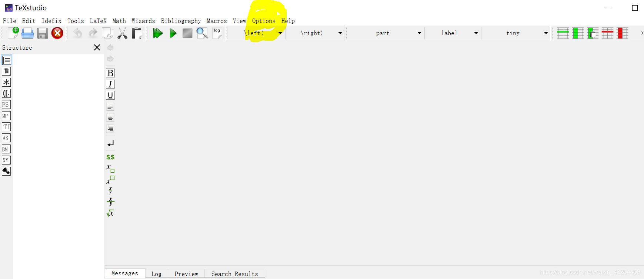Create a new document with the New icon
Screen dimensions: 644x279
[x=13, y=33]
